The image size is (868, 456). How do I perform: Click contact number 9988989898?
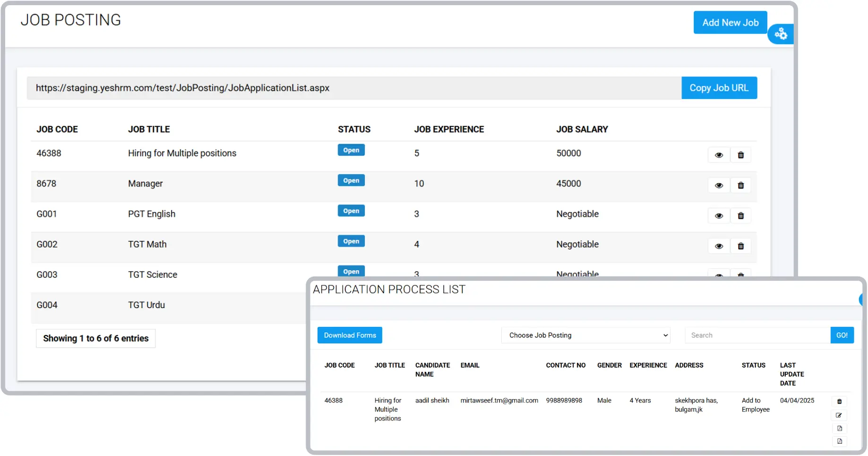click(x=564, y=400)
